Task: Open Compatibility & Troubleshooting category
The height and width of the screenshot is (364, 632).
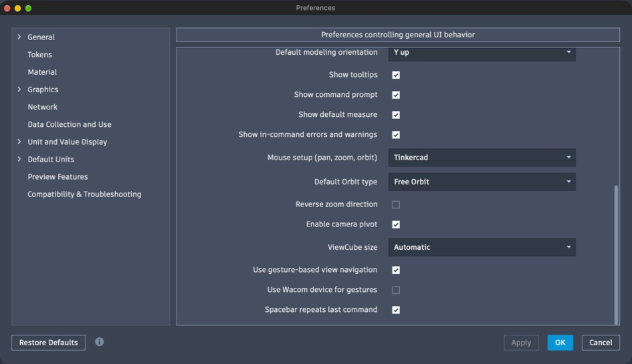Action: coord(84,194)
